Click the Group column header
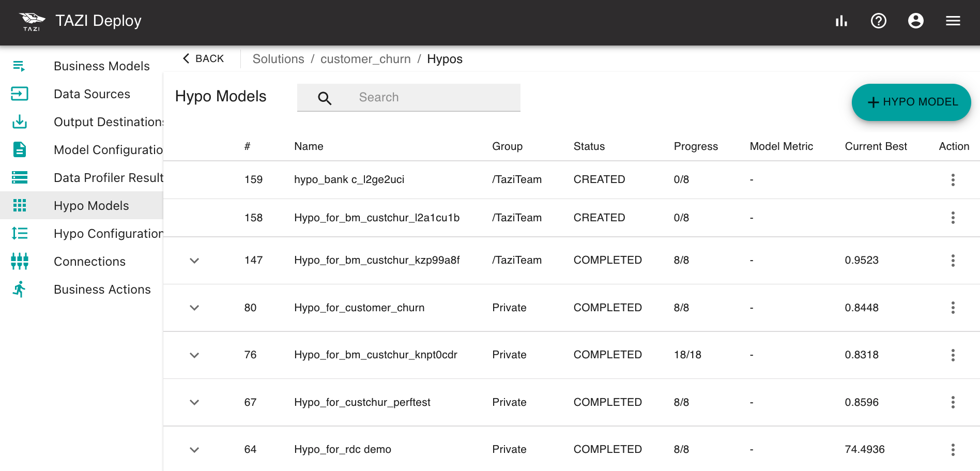Image resolution: width=980 pixels, height=471 pixels. [x=508, y=146]
